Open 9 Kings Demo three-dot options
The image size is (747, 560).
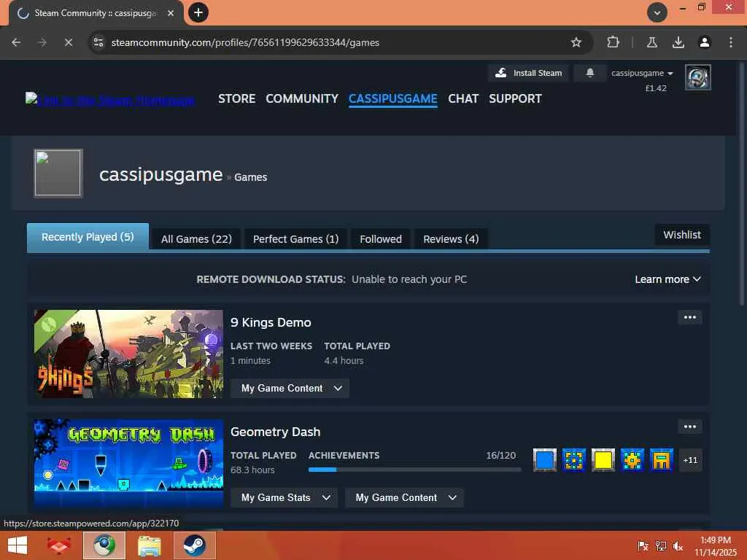coord(690,318)
